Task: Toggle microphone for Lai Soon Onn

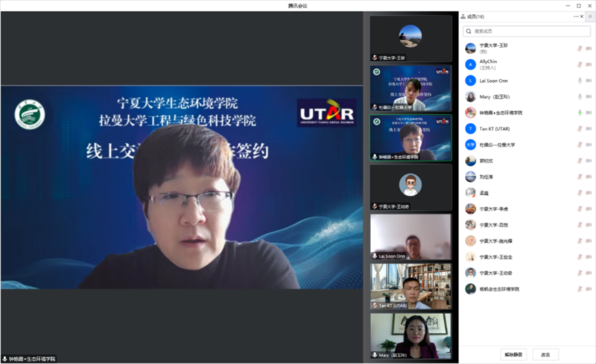Action: pos(579,81)
